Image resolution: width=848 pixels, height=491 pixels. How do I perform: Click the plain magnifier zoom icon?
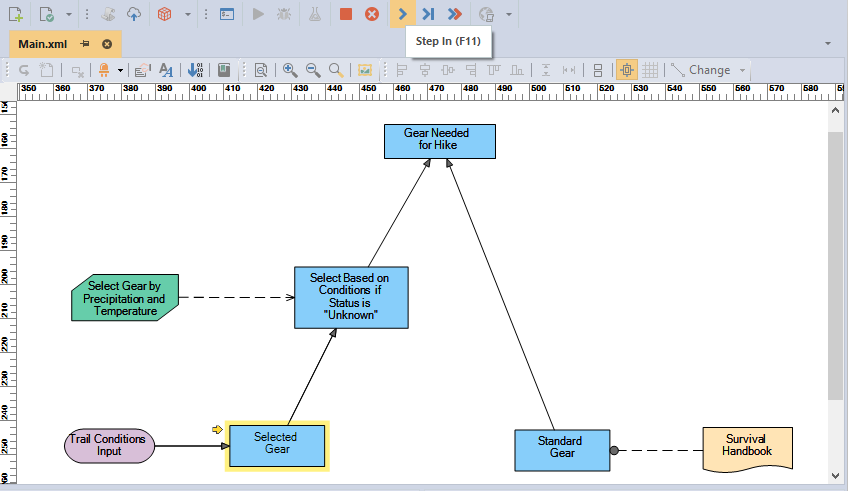coord(336,70)
